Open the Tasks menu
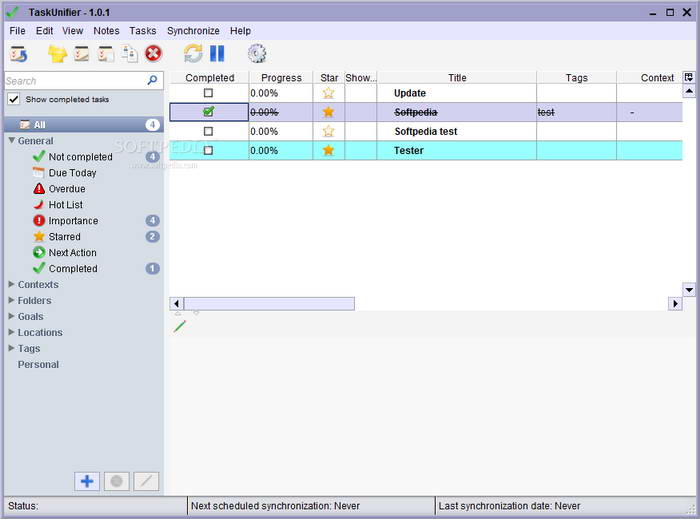The width and height of the screenshot is (700, 519). tap(142, 31)
